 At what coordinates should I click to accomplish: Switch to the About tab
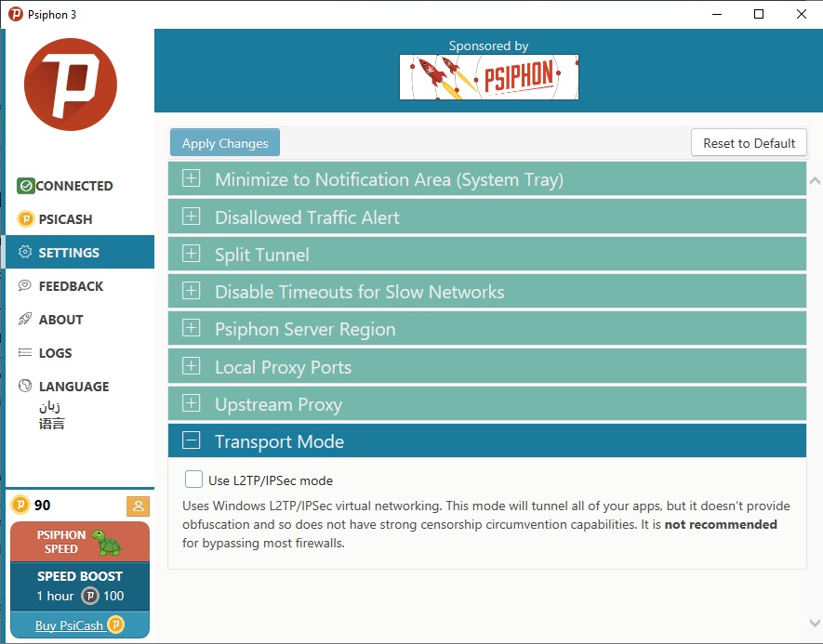[x=80, y=320]
